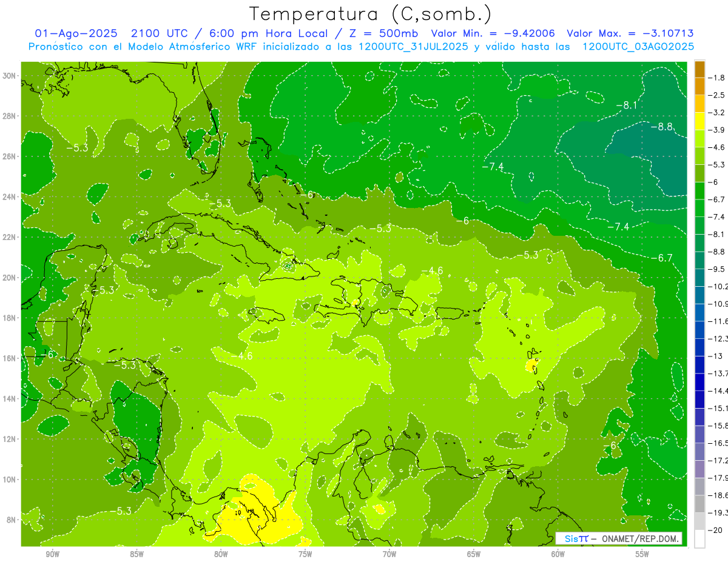
Task: Click the legend value -10.2
Action: [718, 286]
